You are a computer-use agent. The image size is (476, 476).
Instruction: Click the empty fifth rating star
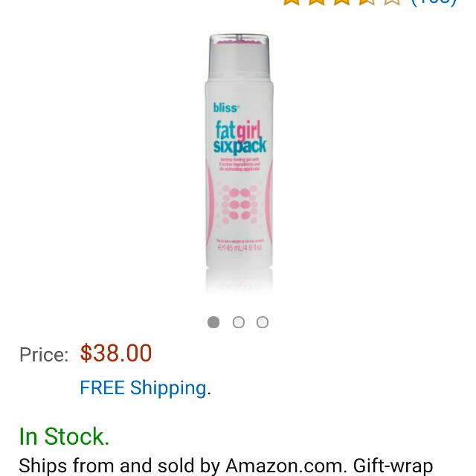pos(393,1)
